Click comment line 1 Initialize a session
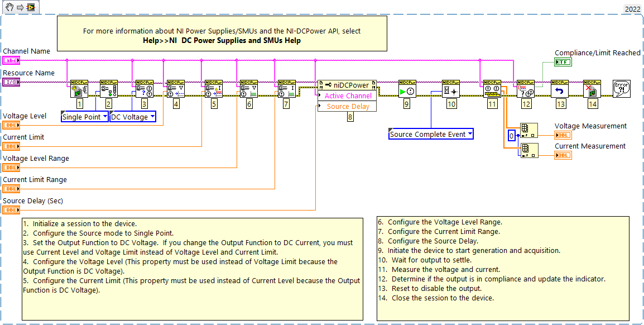The image size is (644, 325). [x=80, y=224]
